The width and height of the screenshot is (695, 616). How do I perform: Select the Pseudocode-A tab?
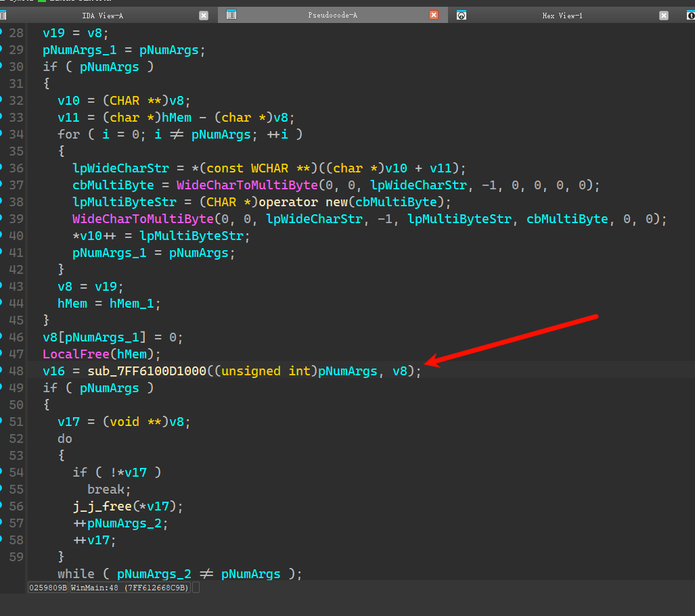(x=332, y=15)
